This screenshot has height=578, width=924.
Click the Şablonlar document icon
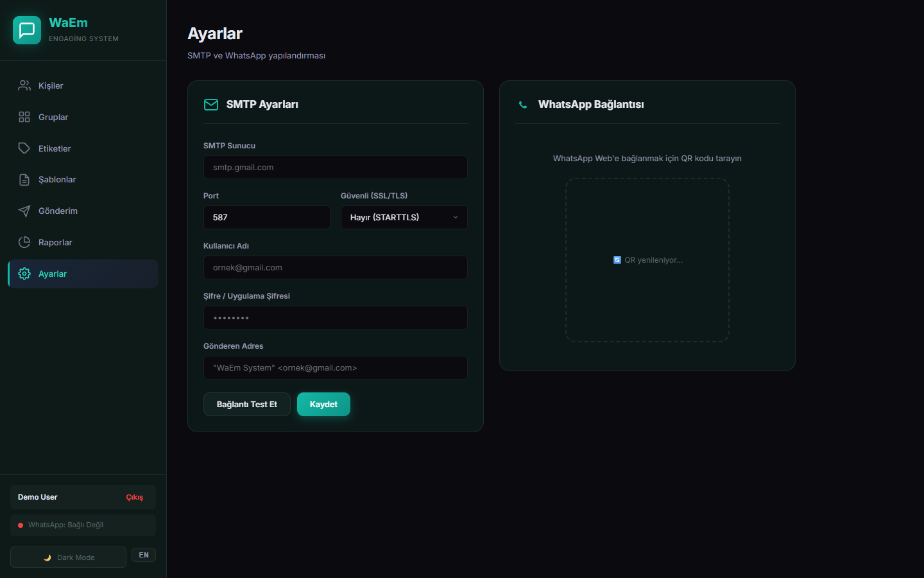tap(24, 180)
